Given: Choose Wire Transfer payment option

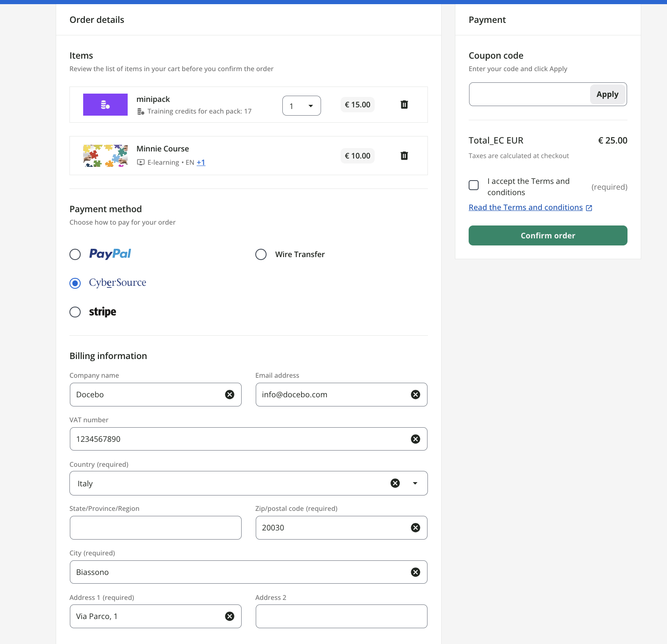Looking at the screenshot, I should pos(261,254).
